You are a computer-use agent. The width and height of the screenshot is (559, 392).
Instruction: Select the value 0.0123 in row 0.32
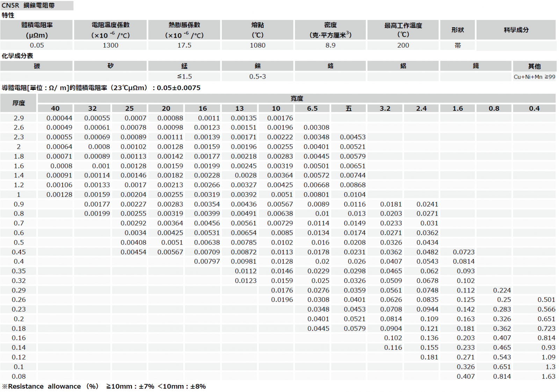[246, 281]
